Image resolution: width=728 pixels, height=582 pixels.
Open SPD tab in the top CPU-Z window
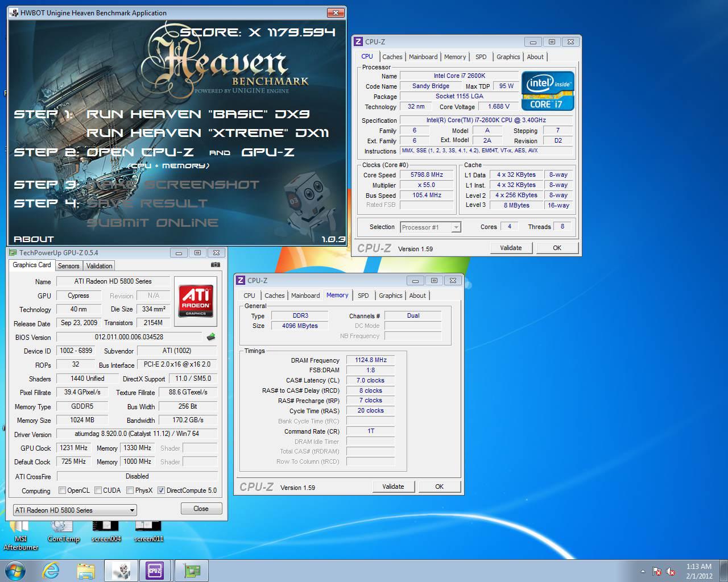tap(481, 57)
